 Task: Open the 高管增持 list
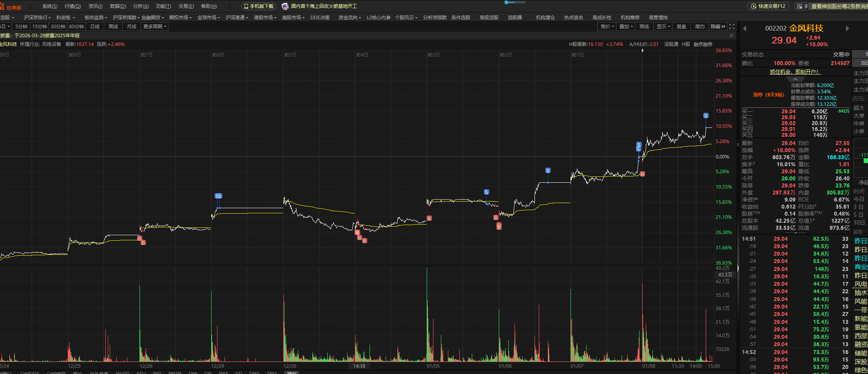tap(658, 18)
